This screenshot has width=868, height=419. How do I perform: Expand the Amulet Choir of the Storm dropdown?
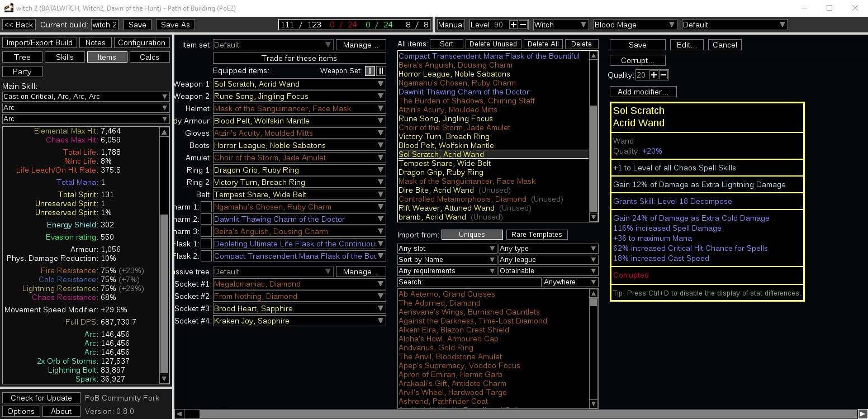300,158
